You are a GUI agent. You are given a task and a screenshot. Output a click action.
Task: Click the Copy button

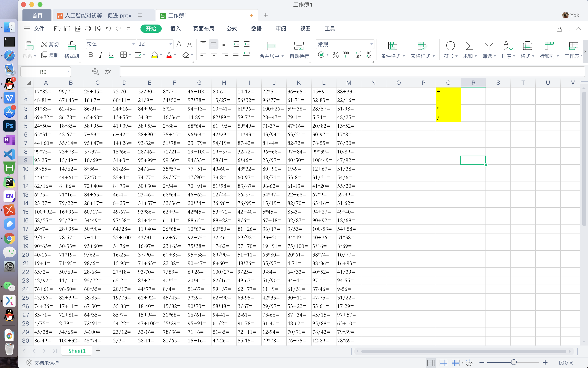point(50,55)
